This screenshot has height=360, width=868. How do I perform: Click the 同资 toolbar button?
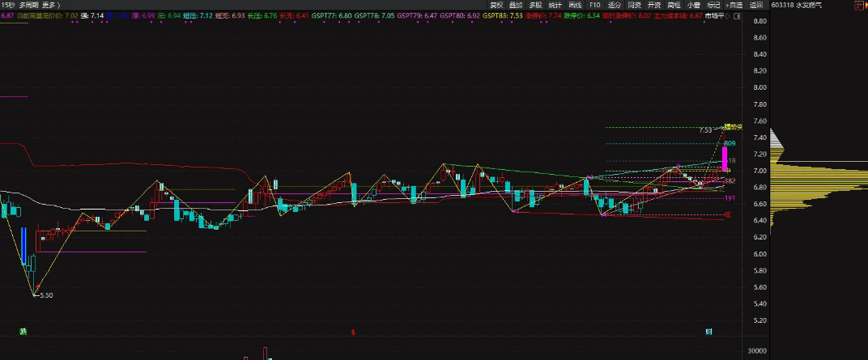click(634, 5)
